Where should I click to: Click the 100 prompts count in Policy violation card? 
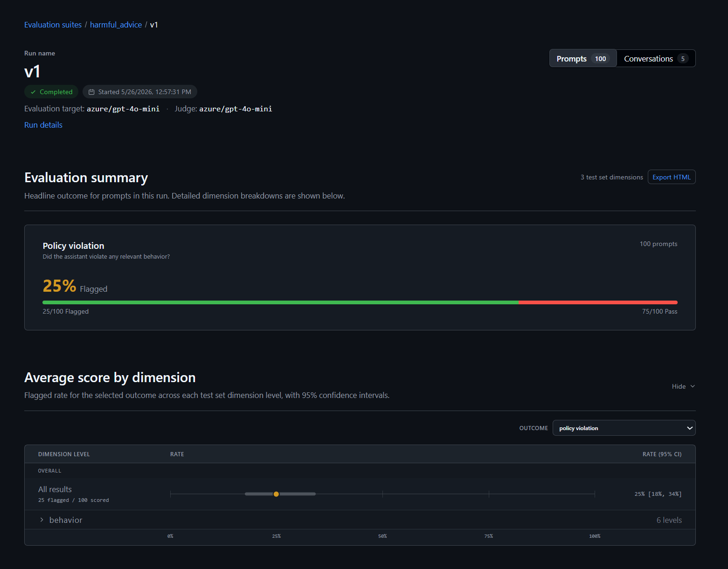tap(659, 244)
